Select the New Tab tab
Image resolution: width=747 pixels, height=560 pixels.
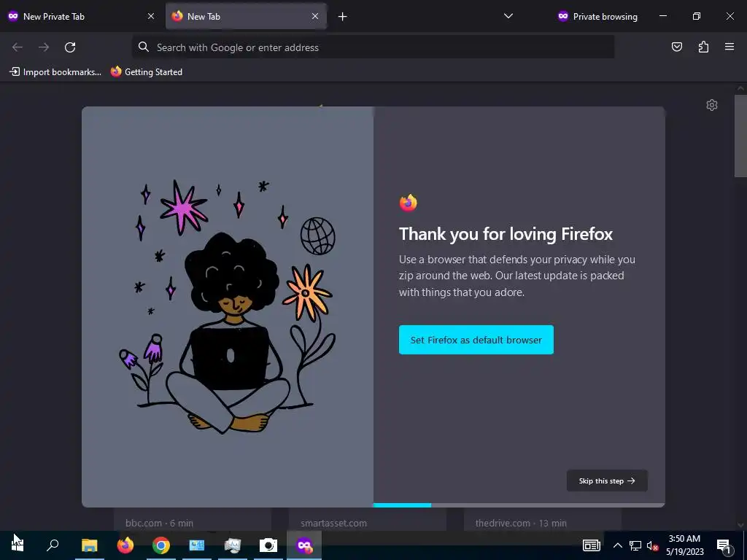tap(246, 16)
